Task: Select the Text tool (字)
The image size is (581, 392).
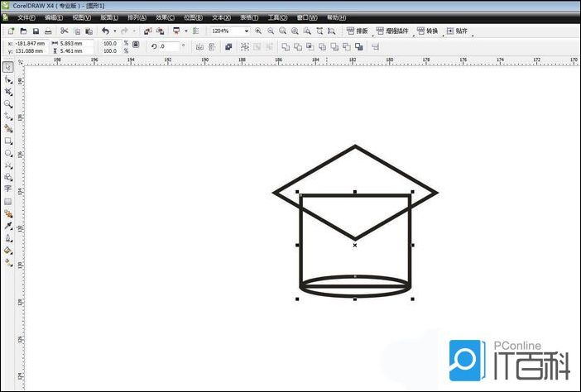Action: pyautogui.click(x=8, y=189)
